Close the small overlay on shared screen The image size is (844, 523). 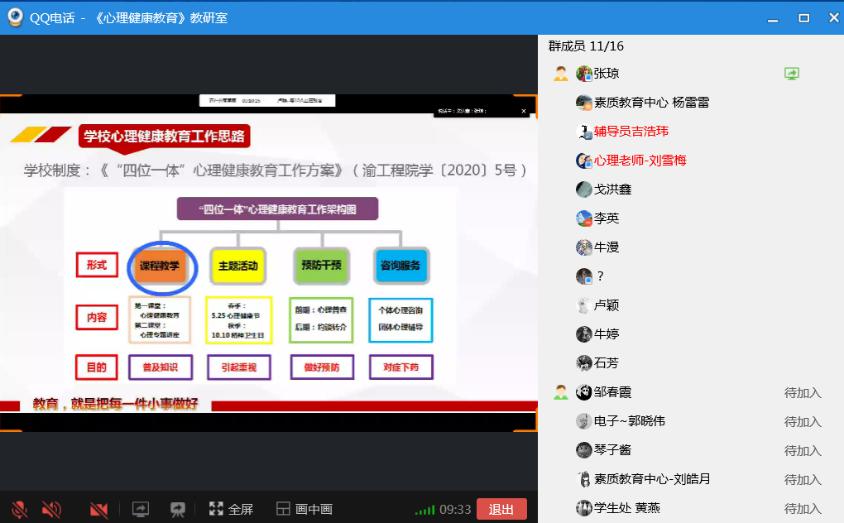tap(525, 110)
